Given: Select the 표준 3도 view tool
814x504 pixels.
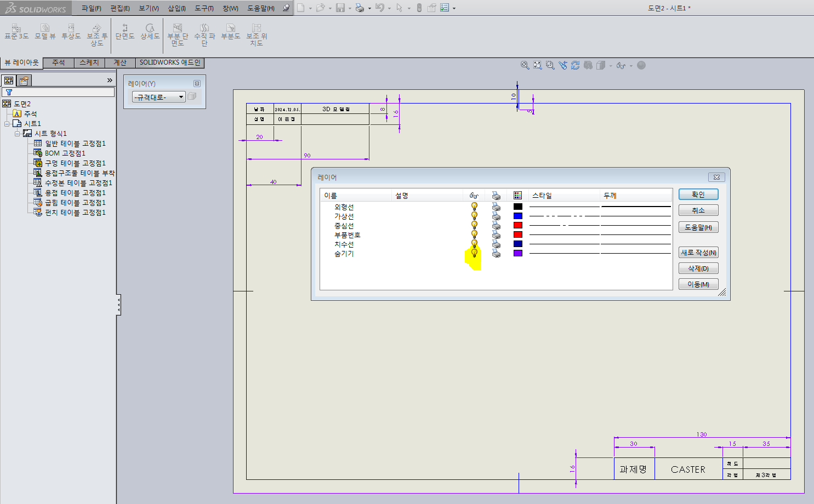Looking at the screenshot, I should pyautogui.click(x=16, y=31).
